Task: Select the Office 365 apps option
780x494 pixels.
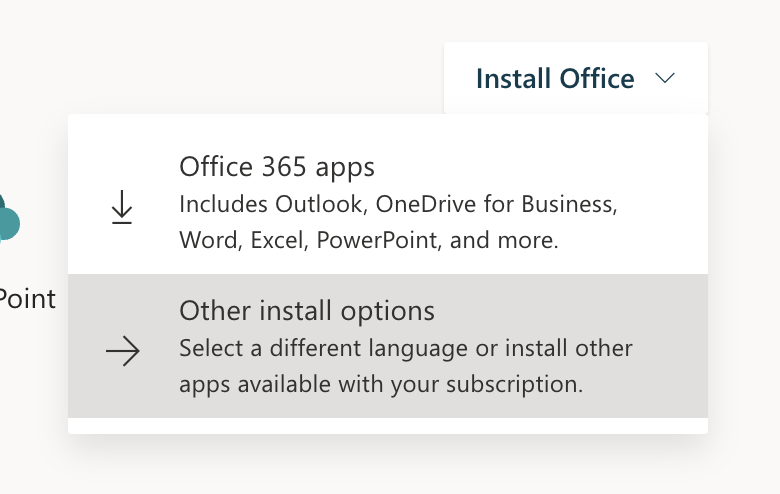Action: point(388,202)
